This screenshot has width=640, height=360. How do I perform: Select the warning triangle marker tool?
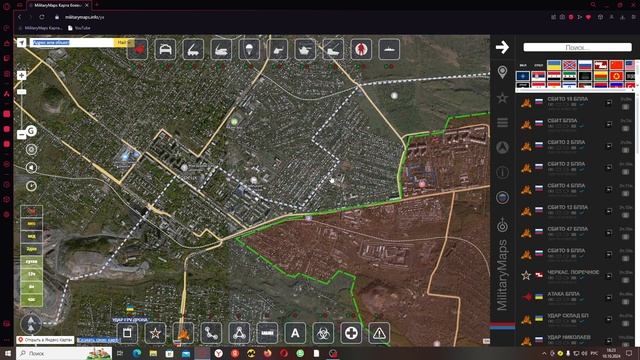click(x=379, y=333)
